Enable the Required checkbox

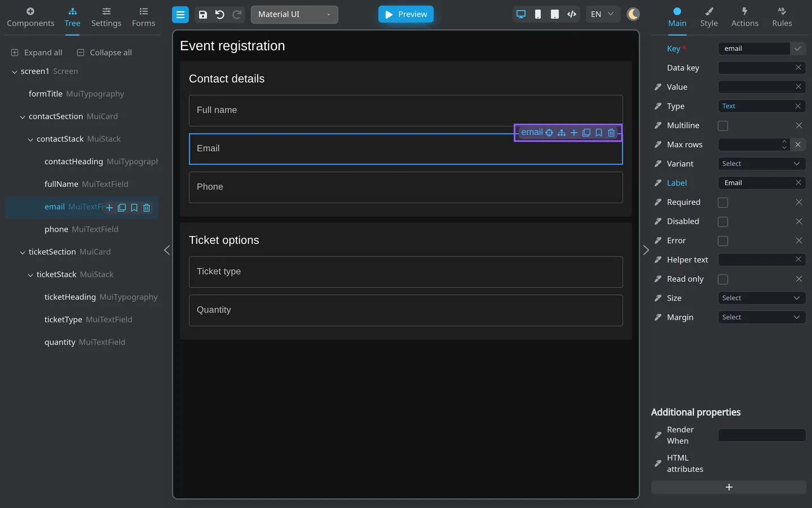click(x=723, y=203)
